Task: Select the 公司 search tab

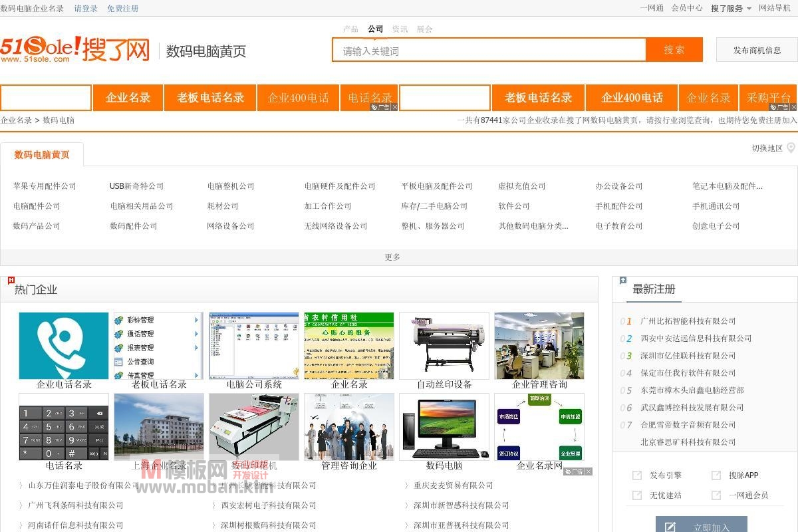Action: [x=375, y=29]
